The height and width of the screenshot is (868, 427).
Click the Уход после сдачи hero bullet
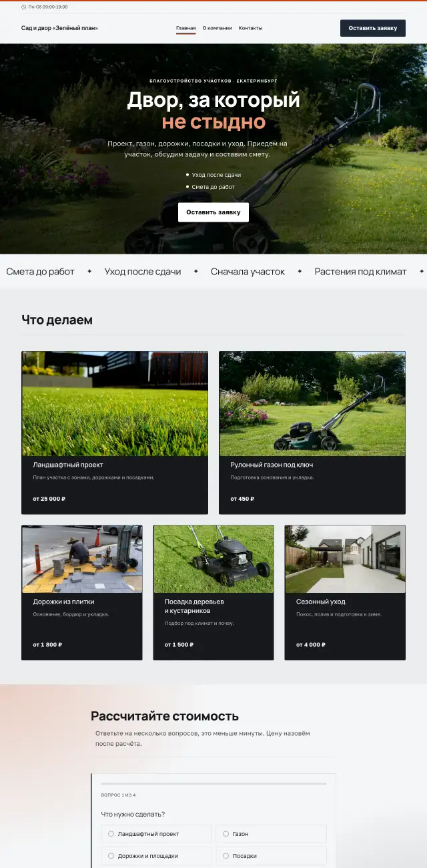(216, 175)
